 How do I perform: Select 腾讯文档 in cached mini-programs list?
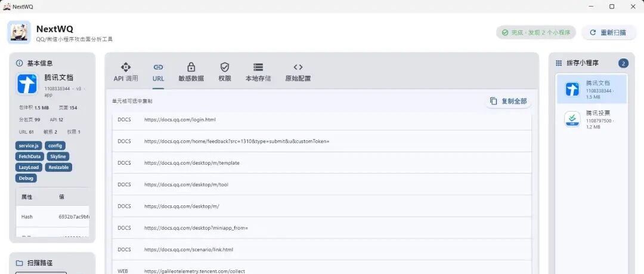[592, 89]
